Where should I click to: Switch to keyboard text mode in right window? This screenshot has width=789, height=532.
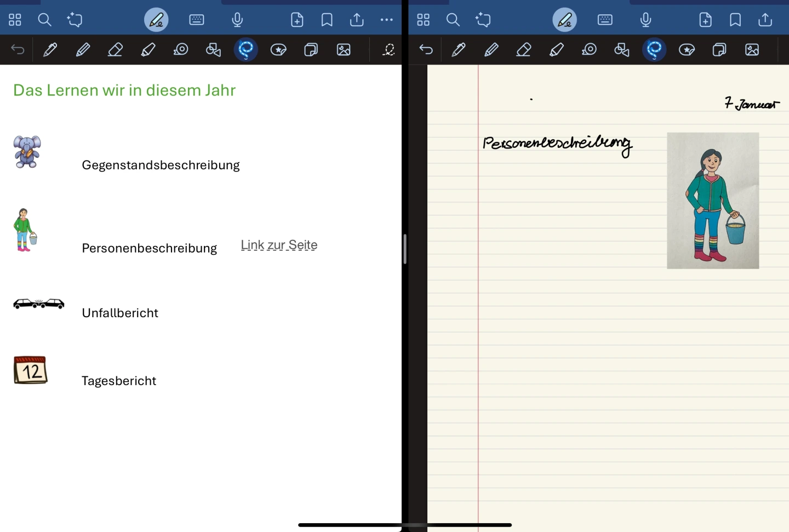(x=605, y=20)
